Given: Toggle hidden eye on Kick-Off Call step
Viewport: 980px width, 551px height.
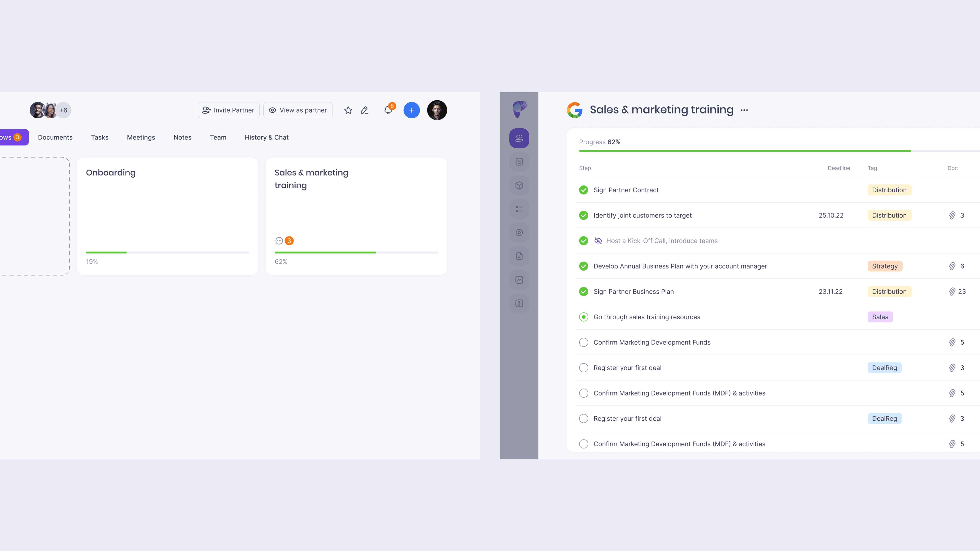Looking at the screenshot, I should coord(598,241).
